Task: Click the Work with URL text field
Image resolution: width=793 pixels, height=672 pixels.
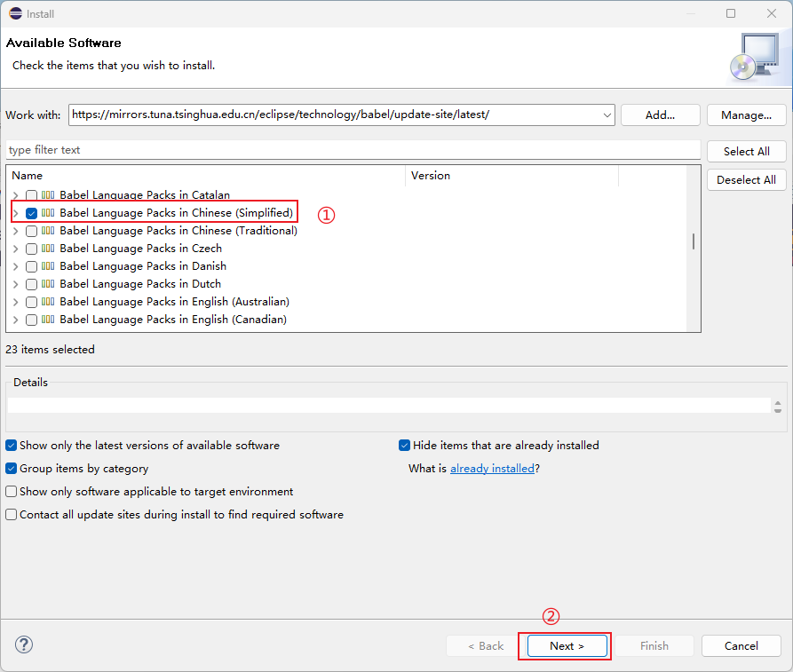Action: point(335,115)
